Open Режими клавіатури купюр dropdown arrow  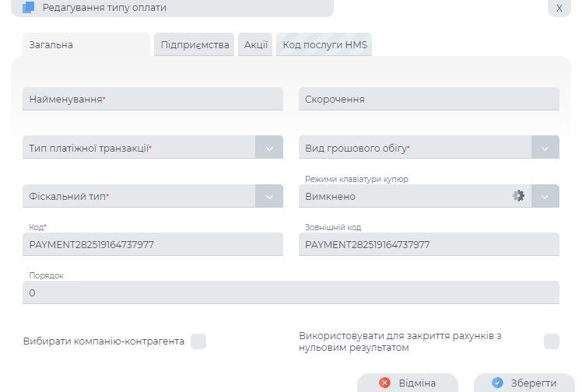pos(545,197)
